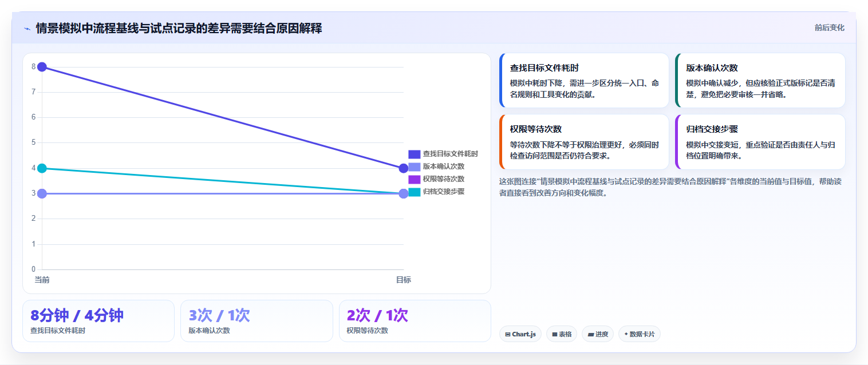Viewport: 868px width, 365px height.
Task: Click the y-axis tick label 7
Action: coord(34,92)
